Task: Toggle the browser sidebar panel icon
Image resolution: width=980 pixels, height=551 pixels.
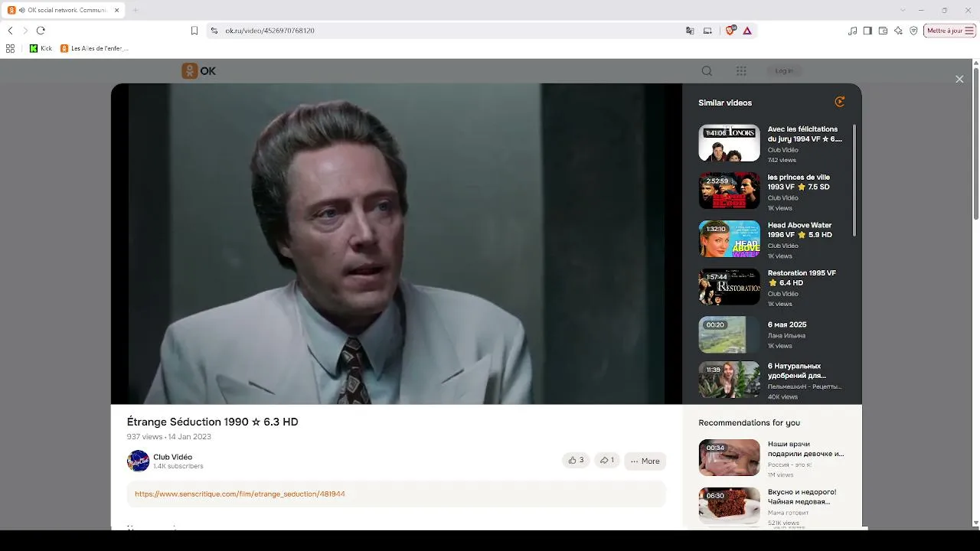Action: pos(867,31)
